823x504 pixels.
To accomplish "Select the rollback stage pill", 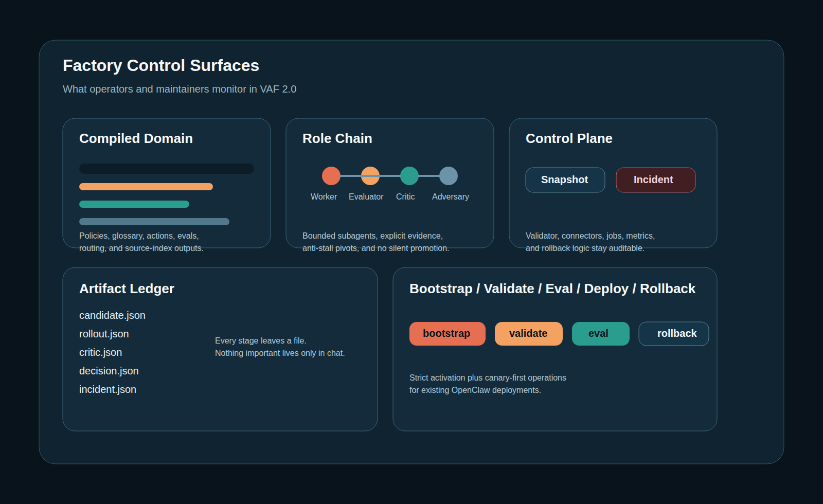I will pos(673,334).
